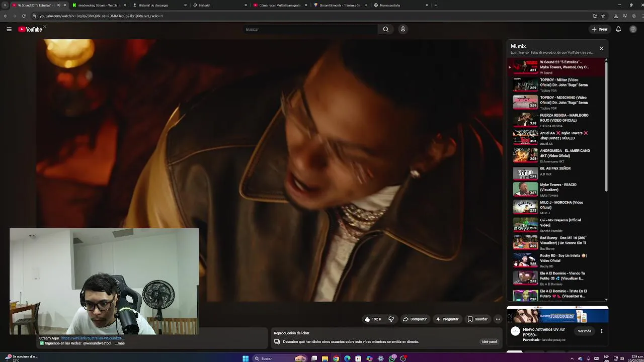Open the YouTube guide hamburger menu
Screen dimensions: 644x362
[x=9, y=29]
